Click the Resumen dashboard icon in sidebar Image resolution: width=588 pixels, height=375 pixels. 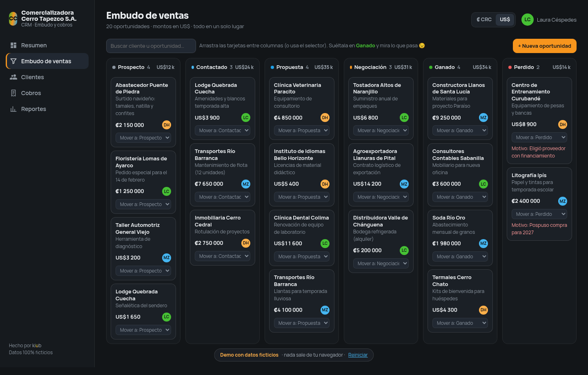(13, 45)
